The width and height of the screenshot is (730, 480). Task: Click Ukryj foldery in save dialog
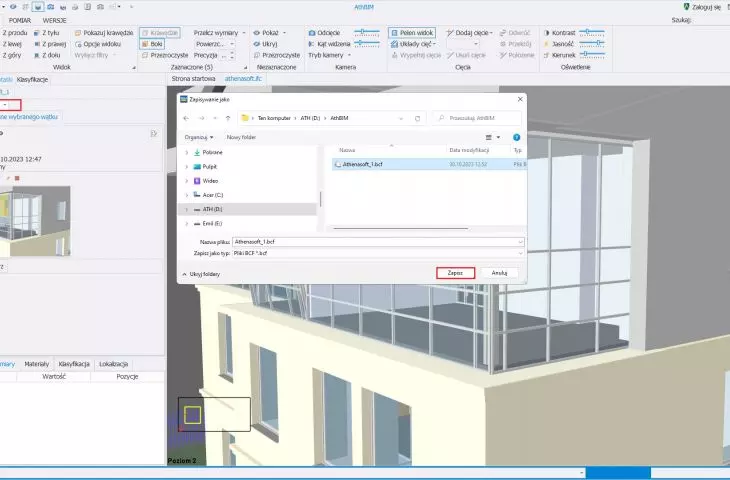point(201,274)
